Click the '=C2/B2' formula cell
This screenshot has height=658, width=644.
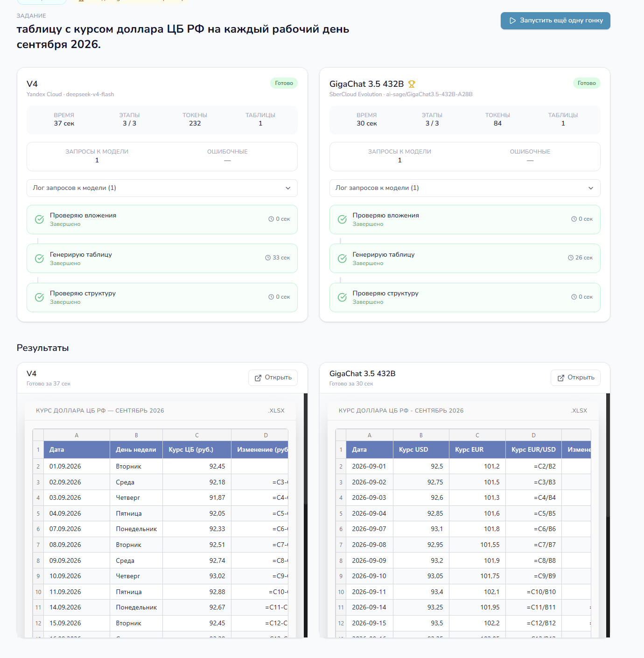click(533, 466)
